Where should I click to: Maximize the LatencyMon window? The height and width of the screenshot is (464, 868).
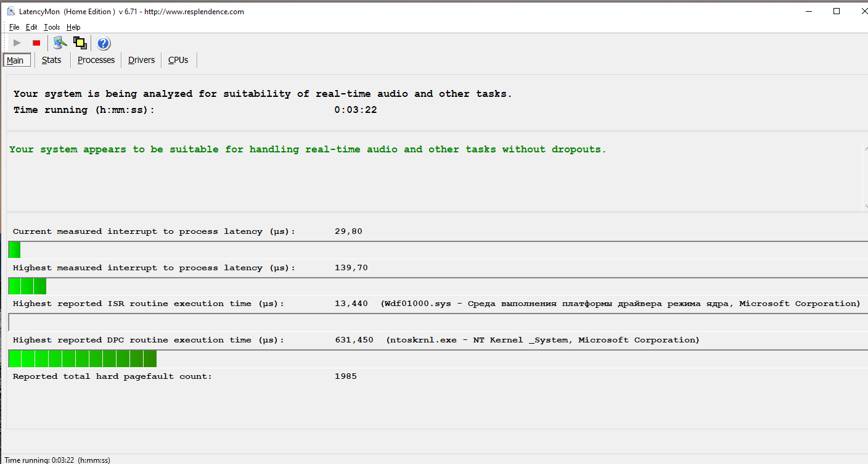click(837, 11)
